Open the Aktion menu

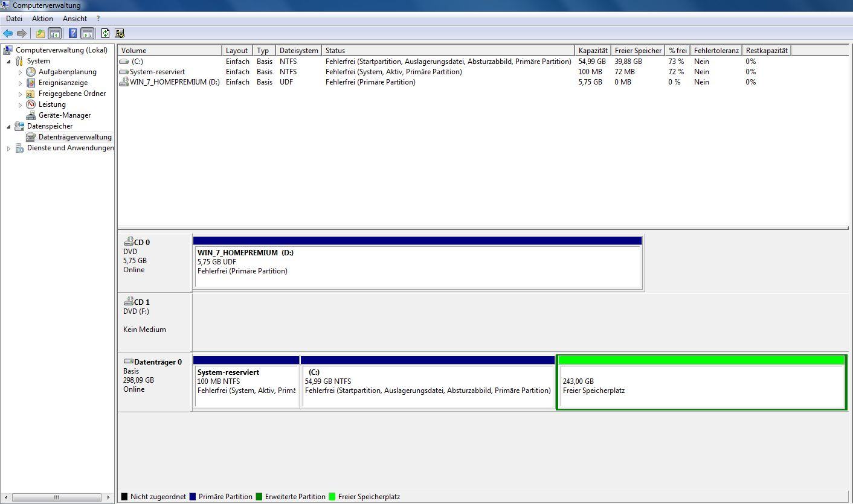tap(43, 19)
